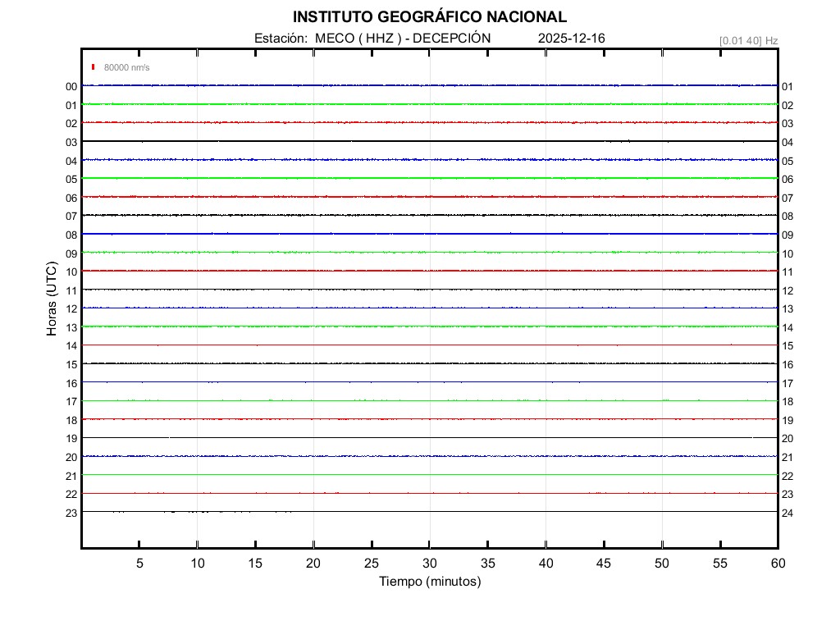Click hour 24 label on right axis
Viewport: 840px width, 630px height.
[787, 513]
